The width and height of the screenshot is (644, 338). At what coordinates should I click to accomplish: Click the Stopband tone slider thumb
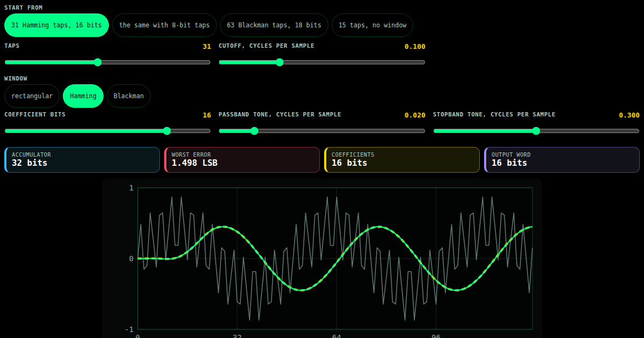536,131
